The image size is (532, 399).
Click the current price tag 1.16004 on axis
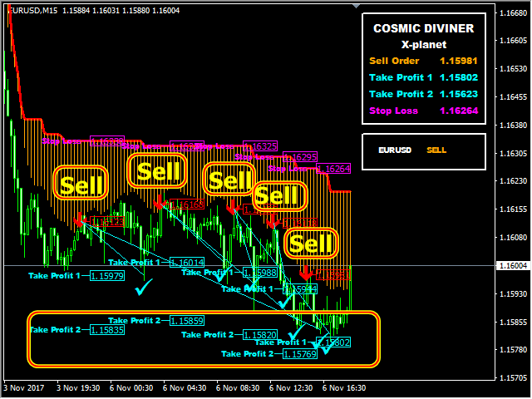[x=513, y=266]
